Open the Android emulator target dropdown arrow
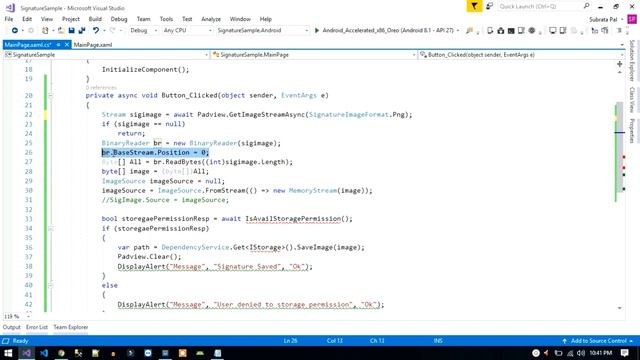The height and width of the screenshot is (360, 640). (458, 31)
